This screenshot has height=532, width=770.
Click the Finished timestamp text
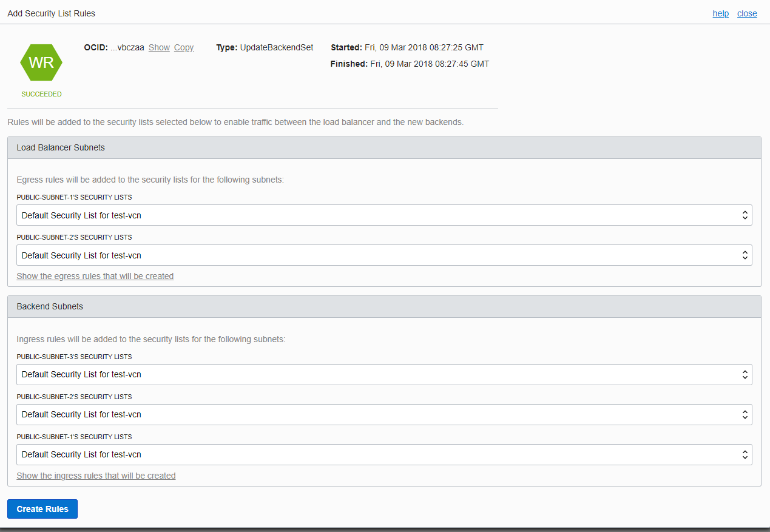pos(410,64)
